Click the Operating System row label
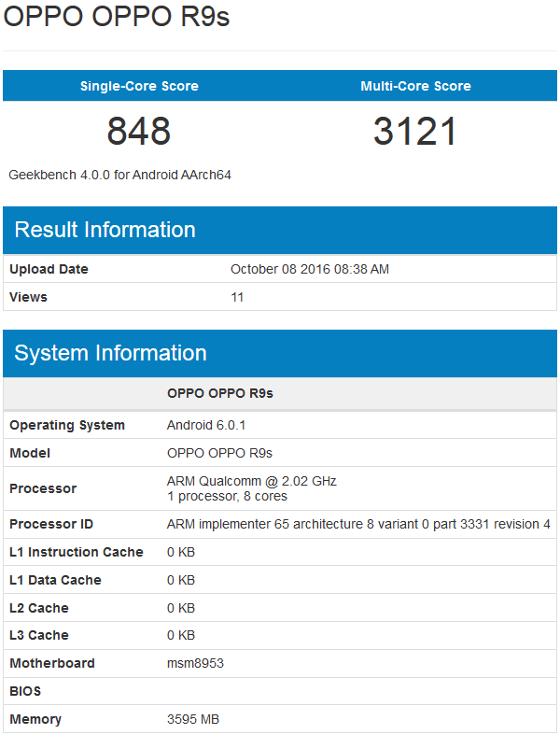560x734 pixels. click(x=67, y=425)
